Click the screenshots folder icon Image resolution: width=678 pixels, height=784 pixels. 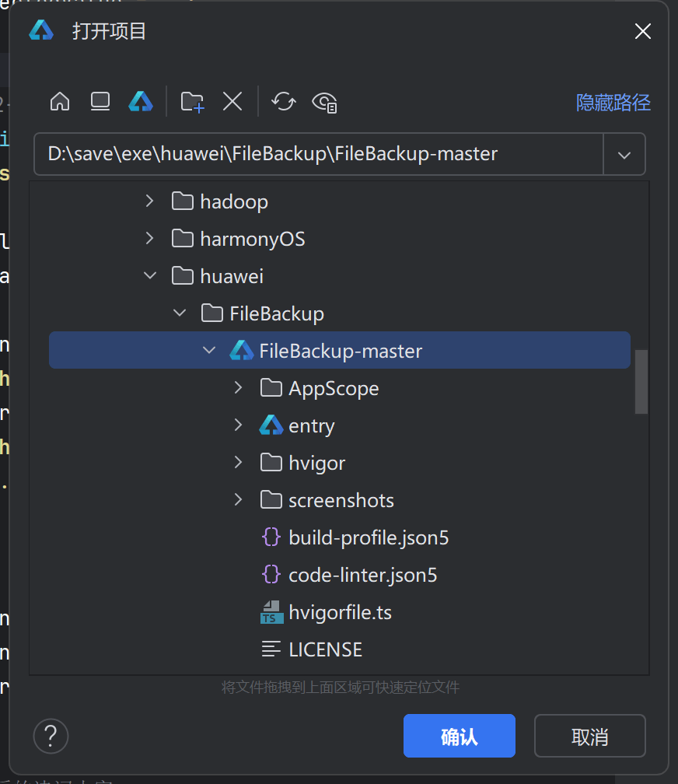271,499
